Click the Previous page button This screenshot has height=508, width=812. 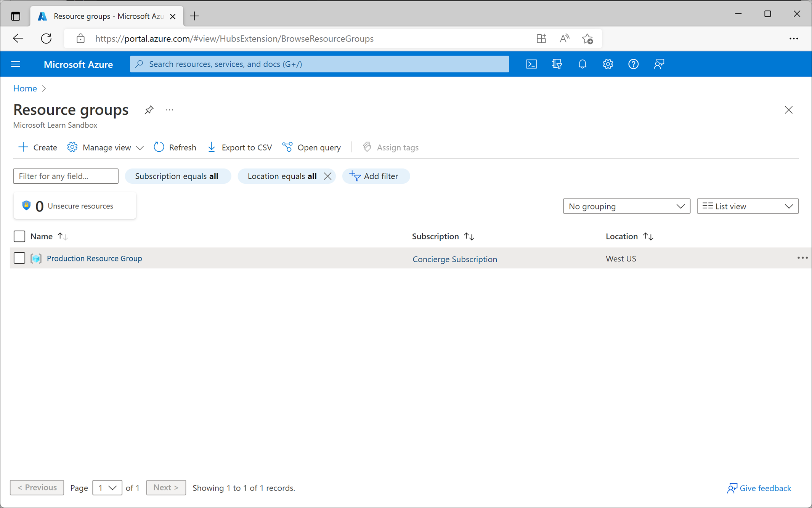pos(37,487)
